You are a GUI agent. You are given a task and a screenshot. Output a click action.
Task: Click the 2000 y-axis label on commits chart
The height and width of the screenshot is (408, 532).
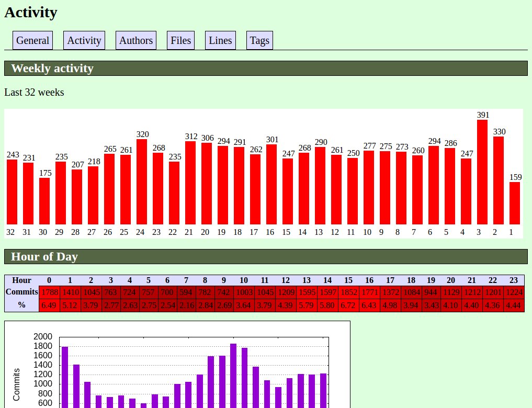[43, 336]
